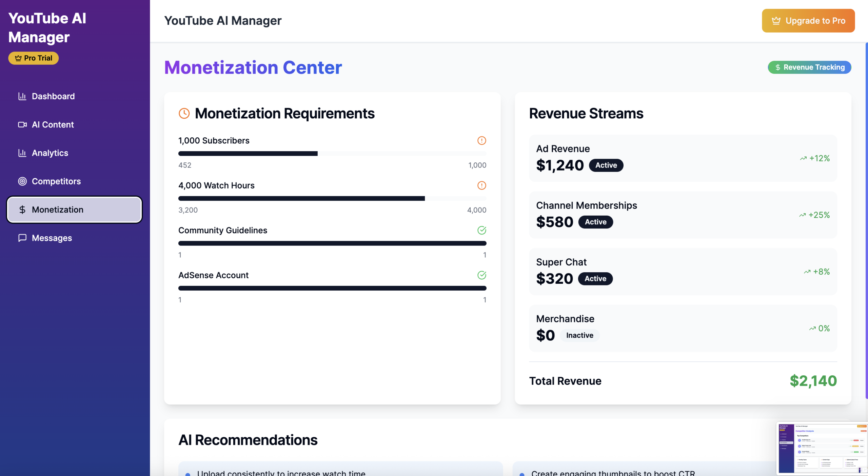Click the AI Recommendations heading
Image resolution: width=868 pixels, height=476 pixels.
tap(248, 440)
